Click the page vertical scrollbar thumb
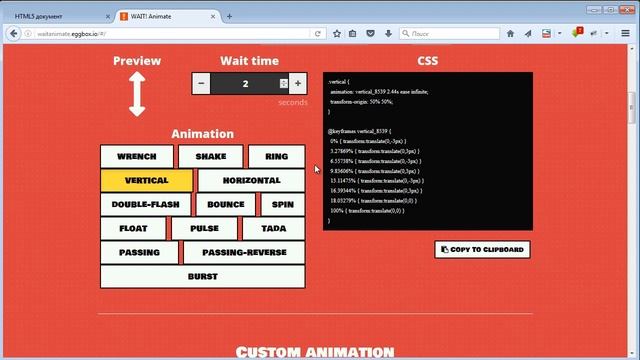This screenshot has width=640, height=360. (x=632, y=107)
